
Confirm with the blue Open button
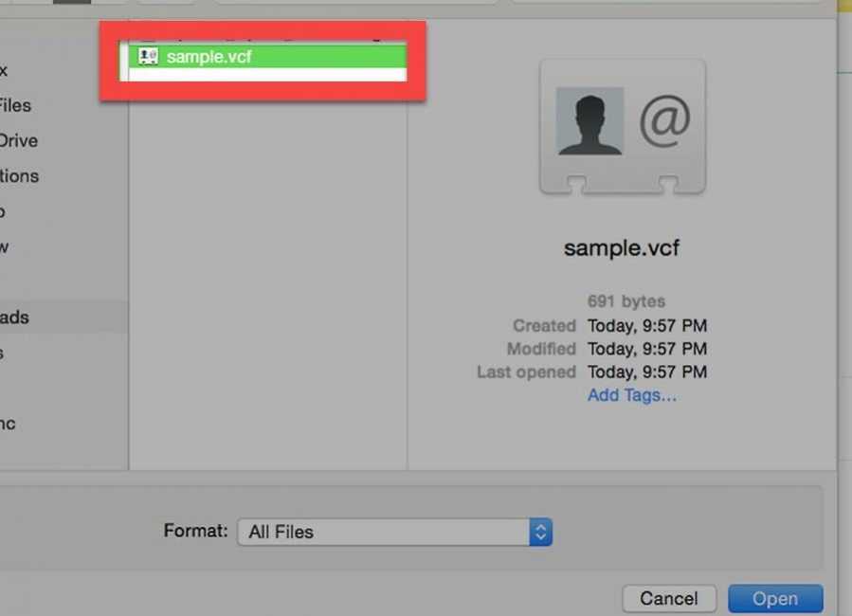coord(775,599)
